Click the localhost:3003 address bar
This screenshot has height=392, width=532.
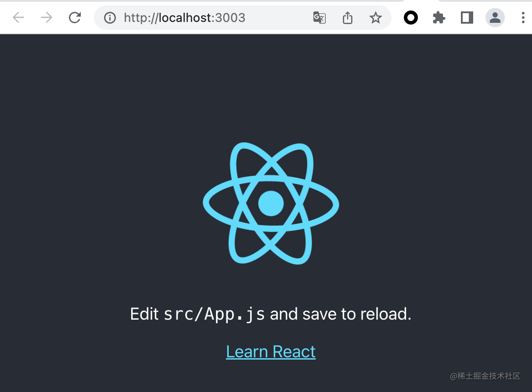tap(243, 18)
